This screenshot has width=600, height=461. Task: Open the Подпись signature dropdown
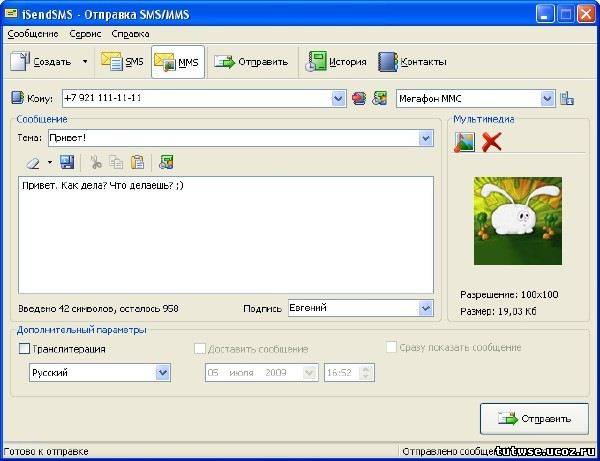[425, 308]
